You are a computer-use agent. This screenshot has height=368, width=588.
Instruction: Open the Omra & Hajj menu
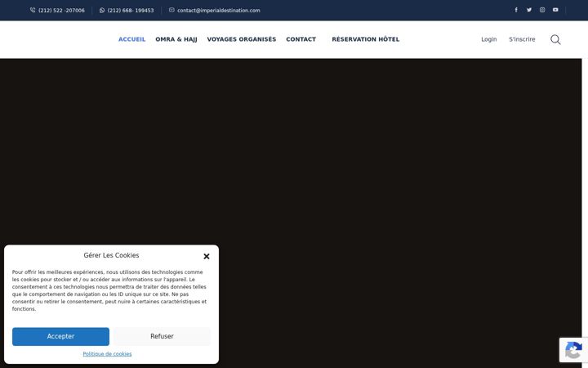point(176,39)
